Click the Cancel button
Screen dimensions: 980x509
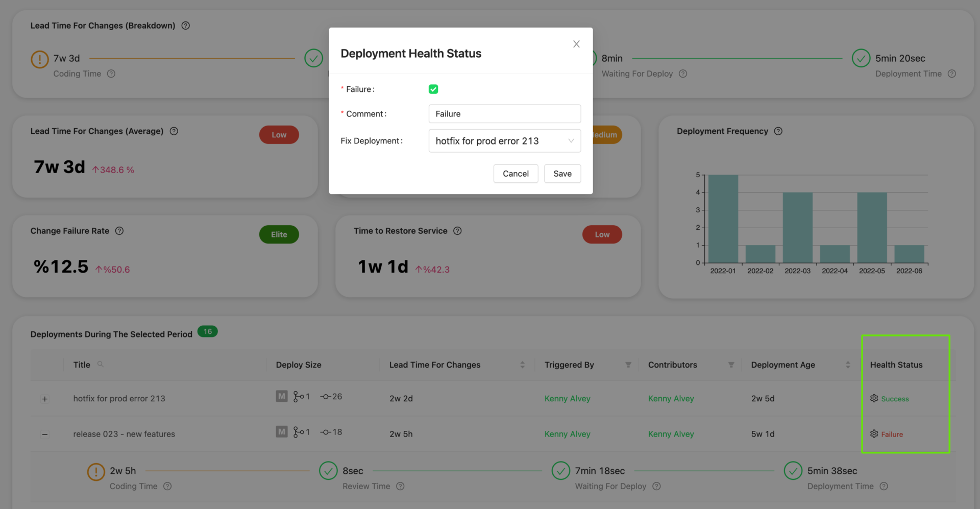click(516, 174)
